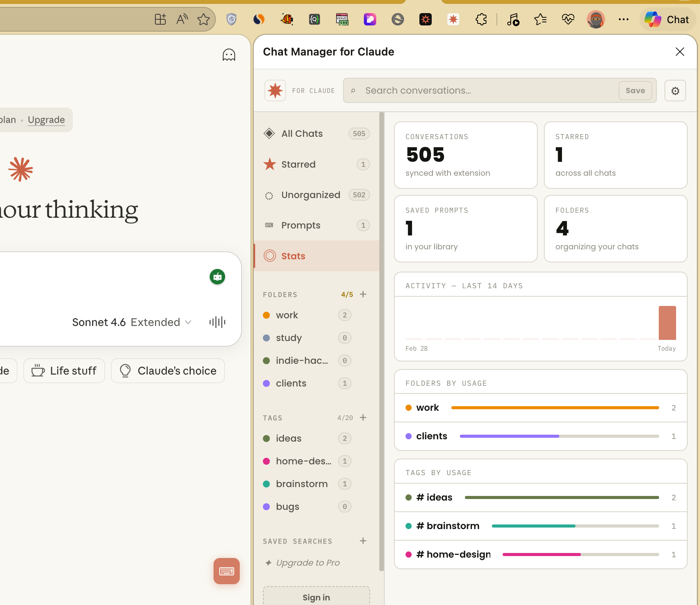Viewport: 700px width, 605px height.
Task: Open the favorites list icon
Action: (540, 19)
